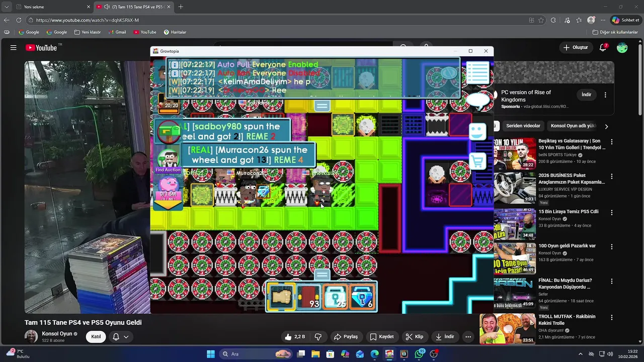The width and height of the screenshot is (644, 362).
Task: Open the YouTube account avatar menu
Action: click(x=622, y=47)
